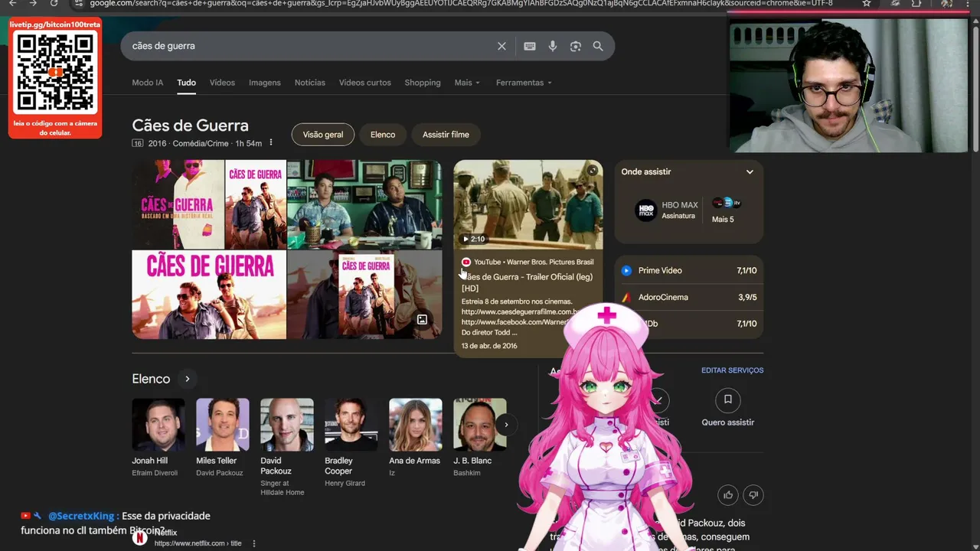Image resolution: width=980 pixels, height=551 pixels.
Task: Open the Ferramentas dropdown
Action: pos(524,83)
